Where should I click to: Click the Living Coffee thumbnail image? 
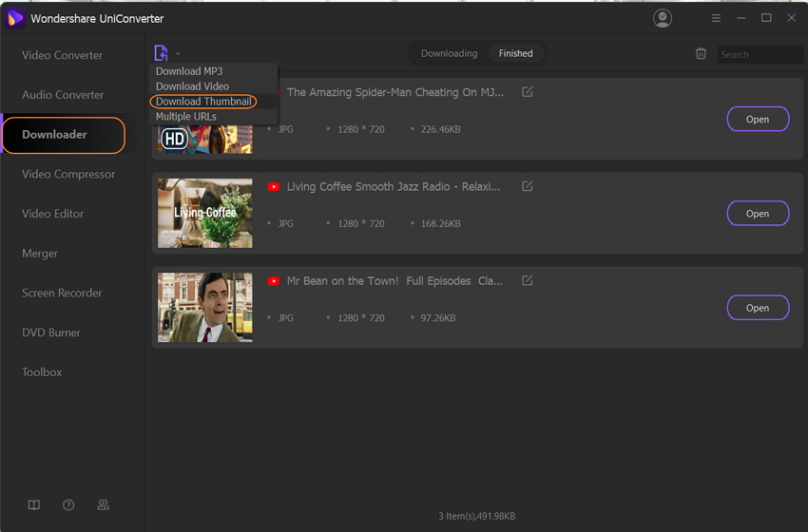(205, 213)
